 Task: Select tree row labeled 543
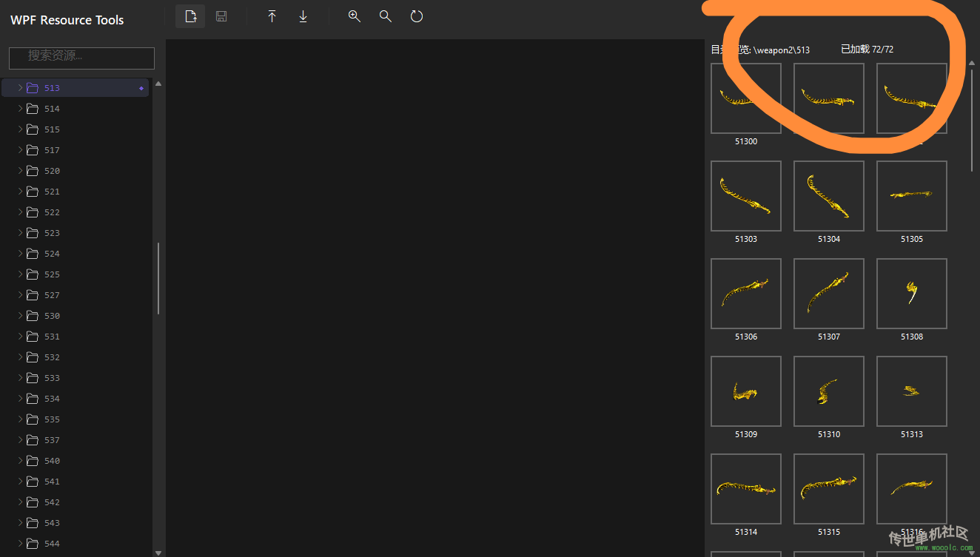[75, 523]
